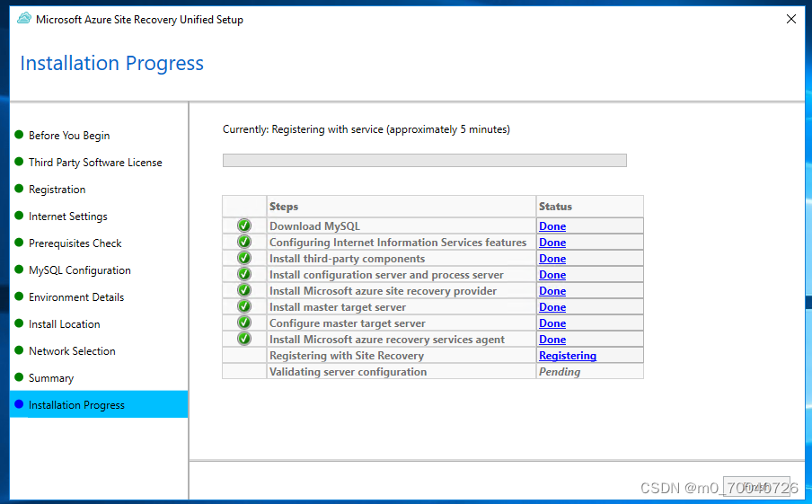Click green bullet beside Install Location
This screenshot has width=812, height=504.
pyautogui.click(x=19, y=323)
